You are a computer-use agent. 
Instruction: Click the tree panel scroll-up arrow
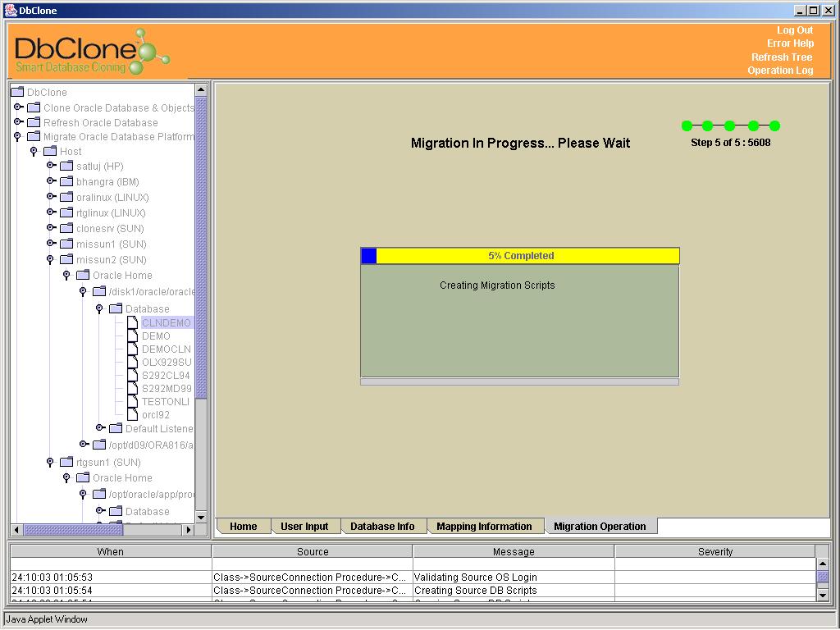click(x=201, y=90)
